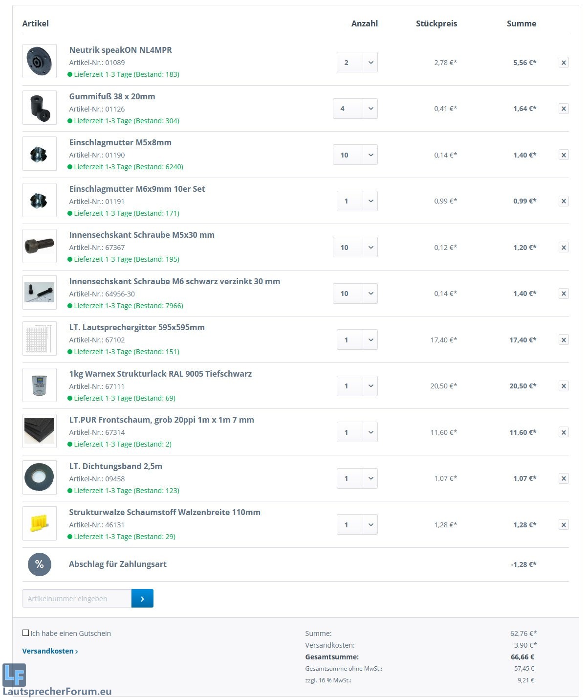588x700 pixels.
Task: Remove Einschlagmutter M5x8mm via X icon
Action: point(564,155)
